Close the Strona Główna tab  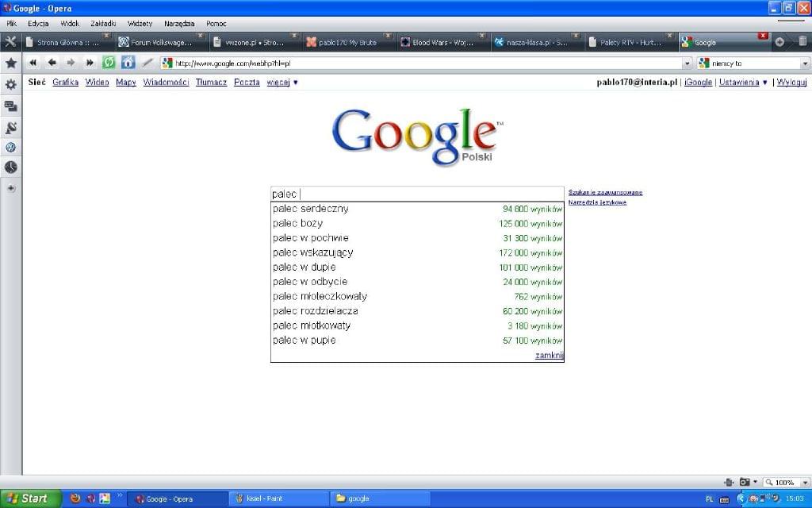[107, 35]
